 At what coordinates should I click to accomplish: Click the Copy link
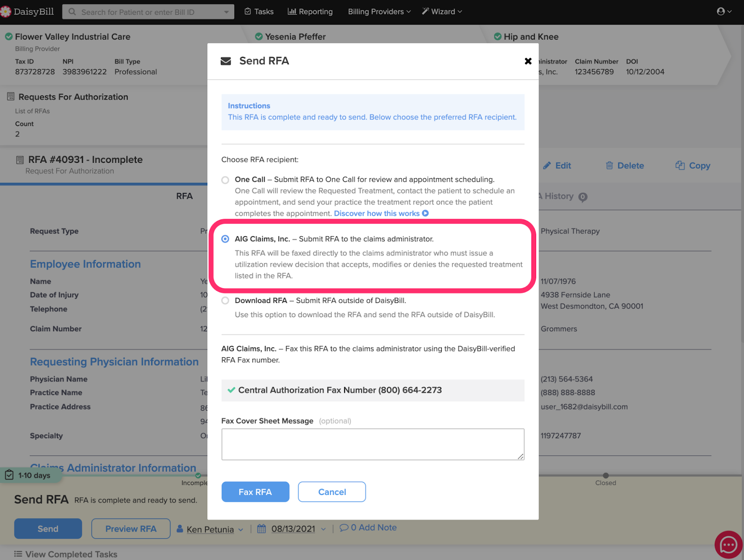(693, 166)
